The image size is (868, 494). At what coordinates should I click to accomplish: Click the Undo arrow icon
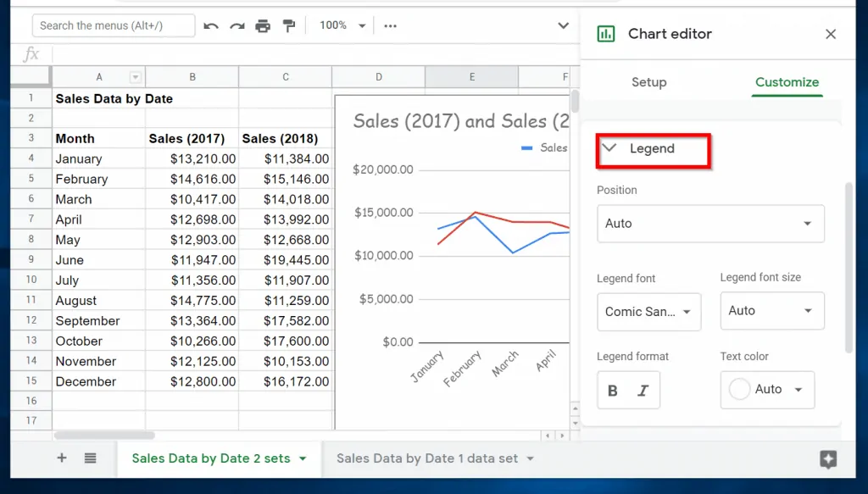tap(211, 26)
